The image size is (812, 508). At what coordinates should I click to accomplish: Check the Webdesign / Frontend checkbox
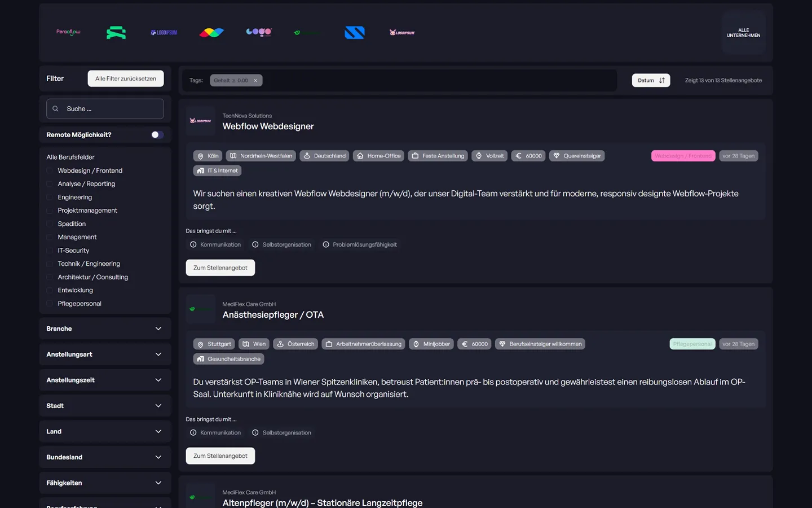(50, 170)
